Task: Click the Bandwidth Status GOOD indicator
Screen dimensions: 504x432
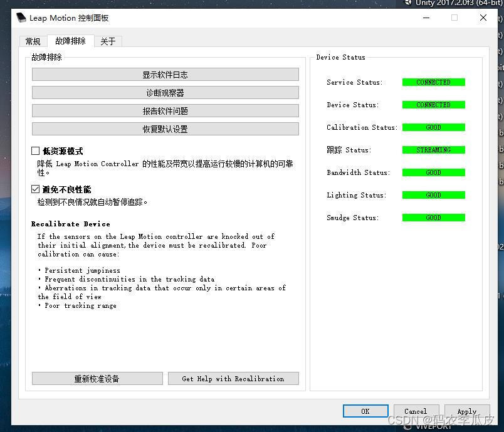Action: tap(433, 172)
